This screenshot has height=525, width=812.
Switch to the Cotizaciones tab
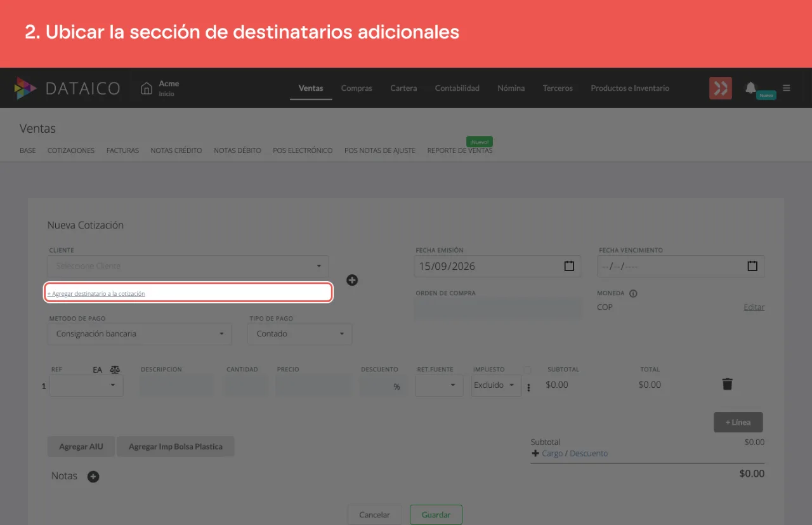71,150
